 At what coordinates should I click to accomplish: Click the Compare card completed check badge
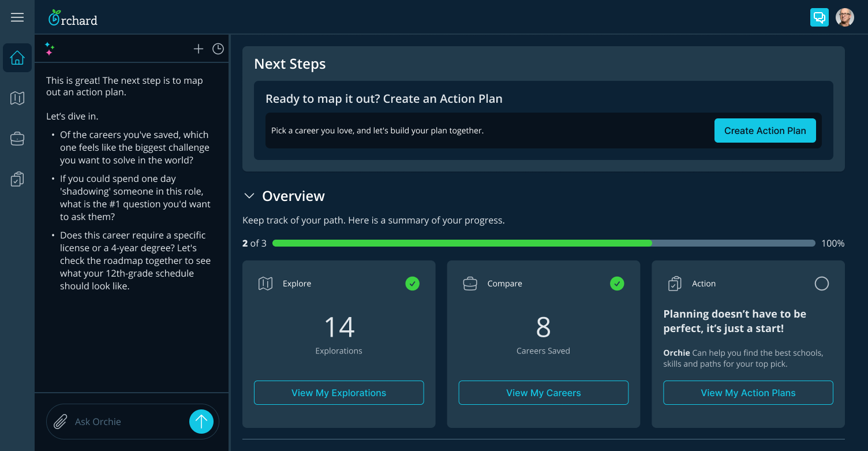pyautogui.click(x=617, y=284)
